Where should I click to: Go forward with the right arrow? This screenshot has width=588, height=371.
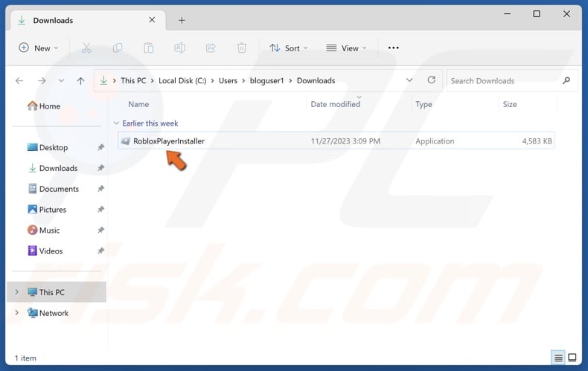[42, 80]
